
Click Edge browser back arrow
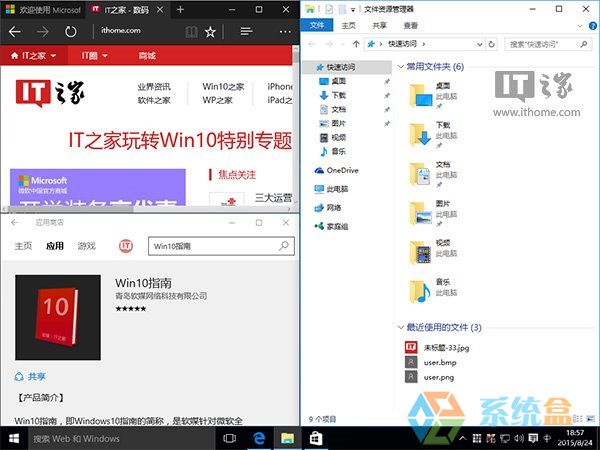15,31
